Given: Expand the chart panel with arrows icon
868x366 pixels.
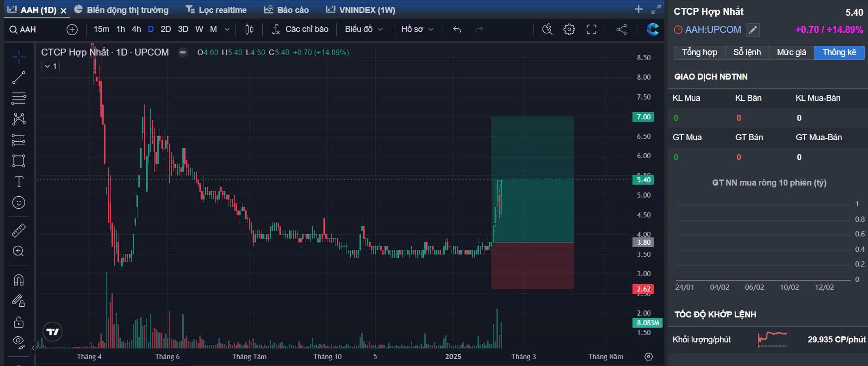Looking at the screenshot, I should coord(656,9).
